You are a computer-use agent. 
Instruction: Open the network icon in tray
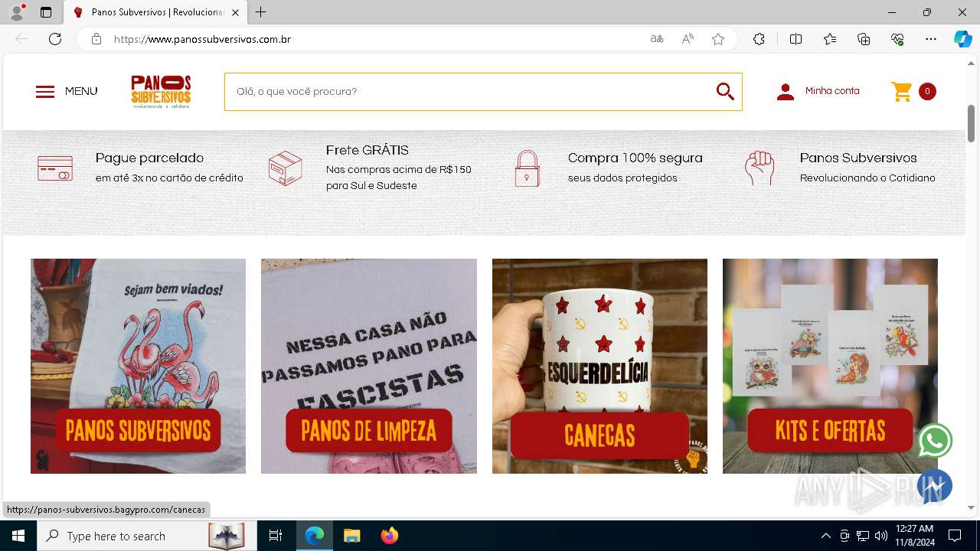[863, 536]
